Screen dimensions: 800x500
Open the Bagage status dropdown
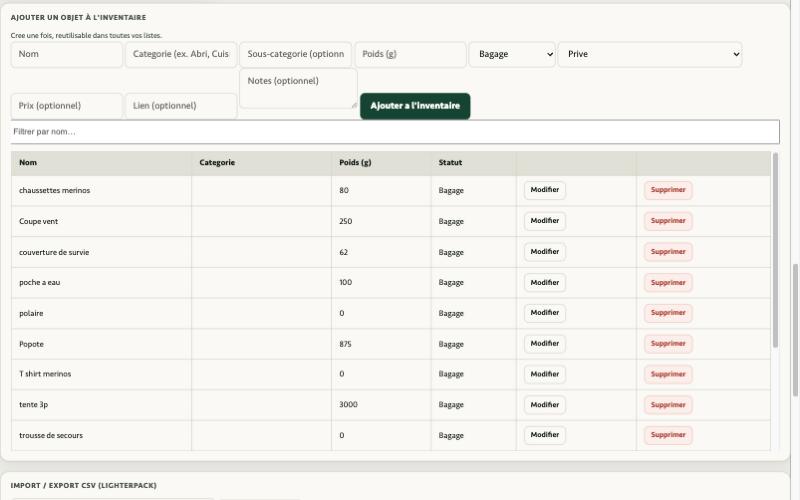pyautogui.click(x=512, y=55)
